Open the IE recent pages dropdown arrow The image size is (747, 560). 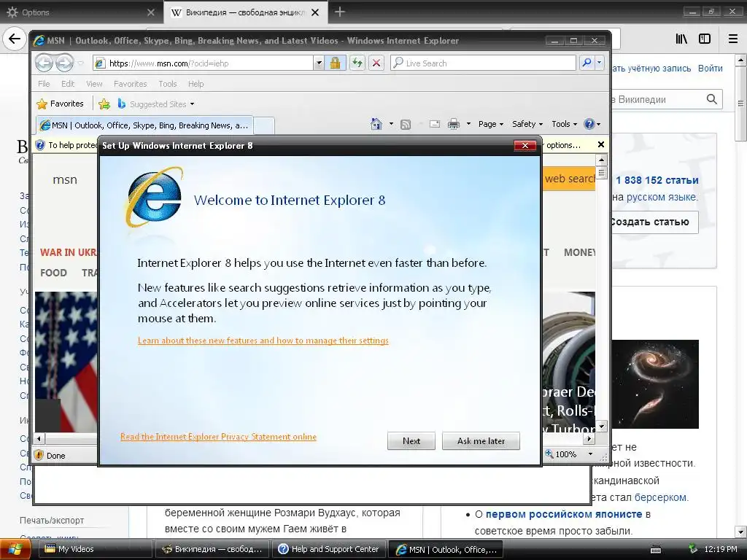click(80, 63)
